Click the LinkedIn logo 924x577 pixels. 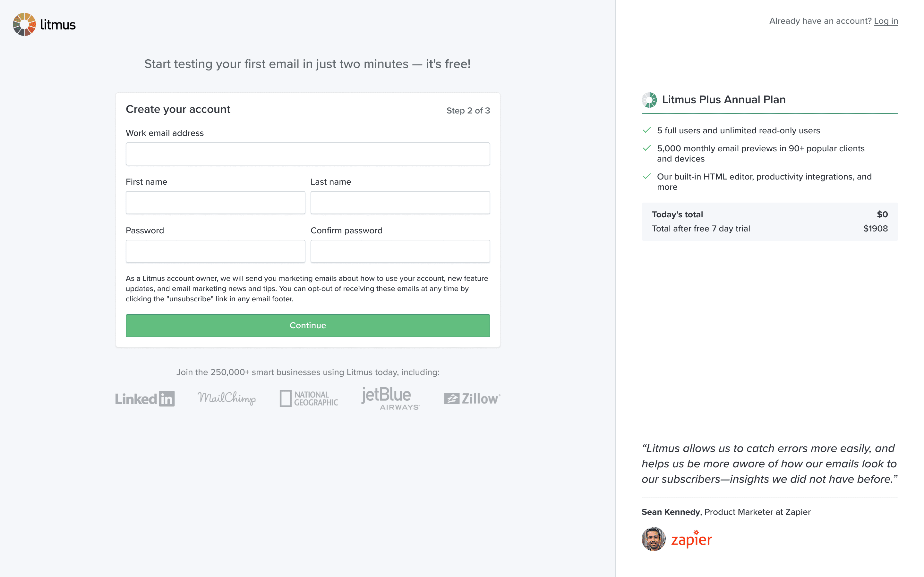pos(145,399)
